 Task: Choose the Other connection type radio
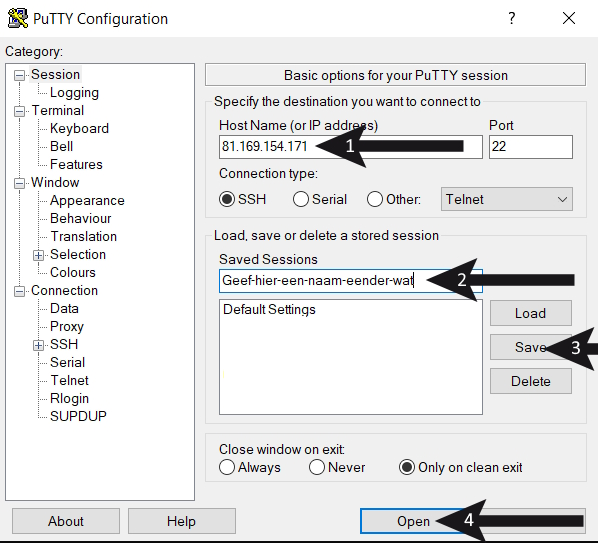click(375, 199)
